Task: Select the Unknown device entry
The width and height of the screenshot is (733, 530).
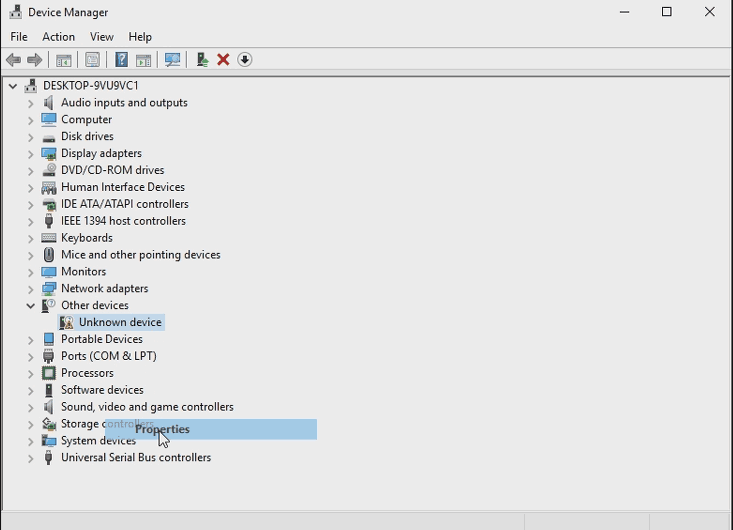Action: tap(120, 322)
